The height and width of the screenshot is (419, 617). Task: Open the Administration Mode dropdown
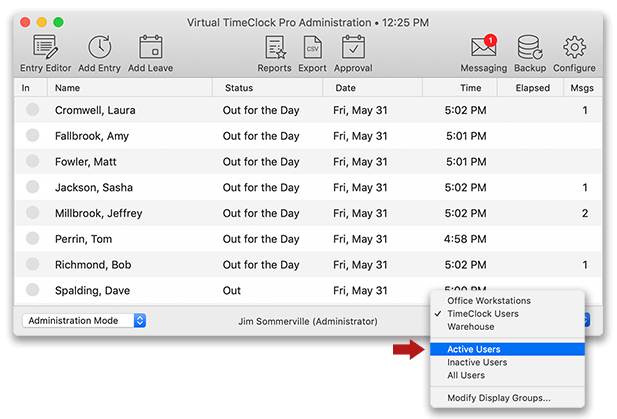tap(84, 321)
